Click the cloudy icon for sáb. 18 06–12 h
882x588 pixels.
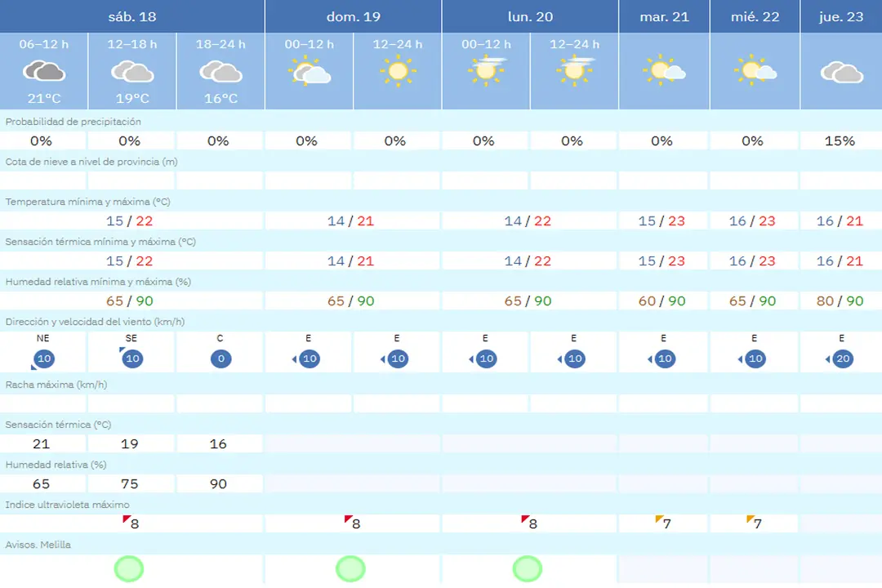44,72
